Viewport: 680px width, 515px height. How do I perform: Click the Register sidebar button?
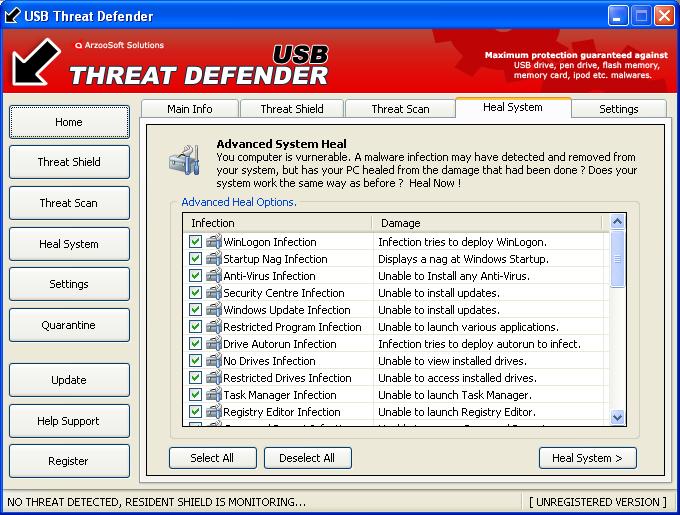(x=69, y=461)
